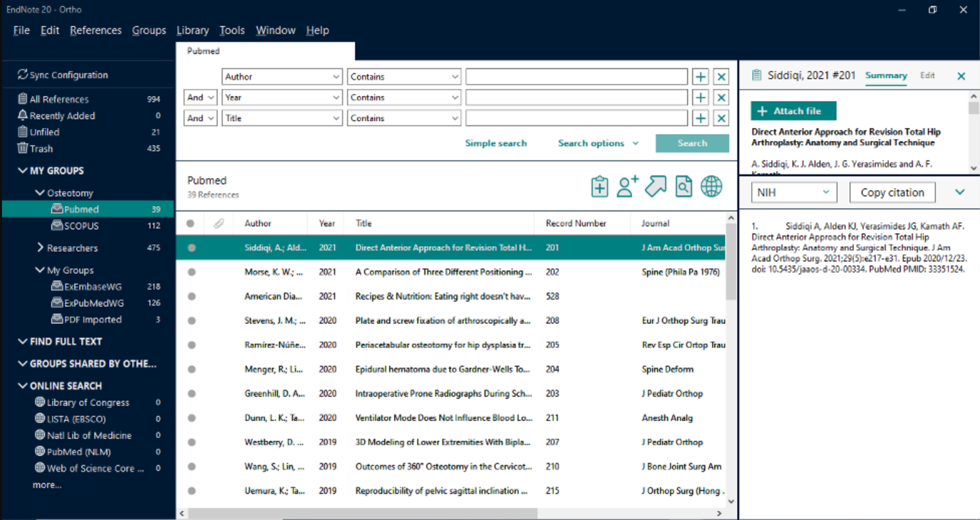Expand the chevron beside Copy citation
Screen dimensions: 980x520
(960, 192)
